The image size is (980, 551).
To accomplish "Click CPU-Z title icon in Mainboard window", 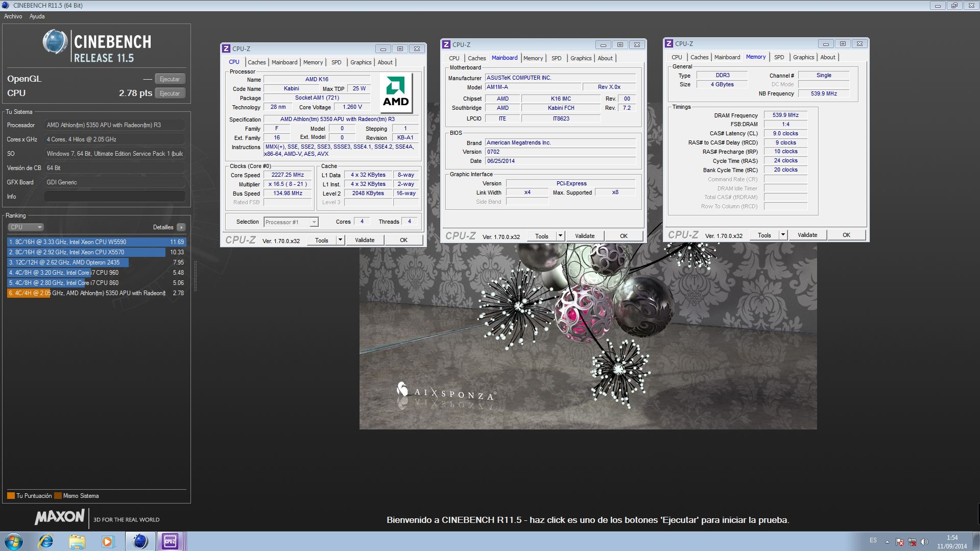I will [446, 44].
